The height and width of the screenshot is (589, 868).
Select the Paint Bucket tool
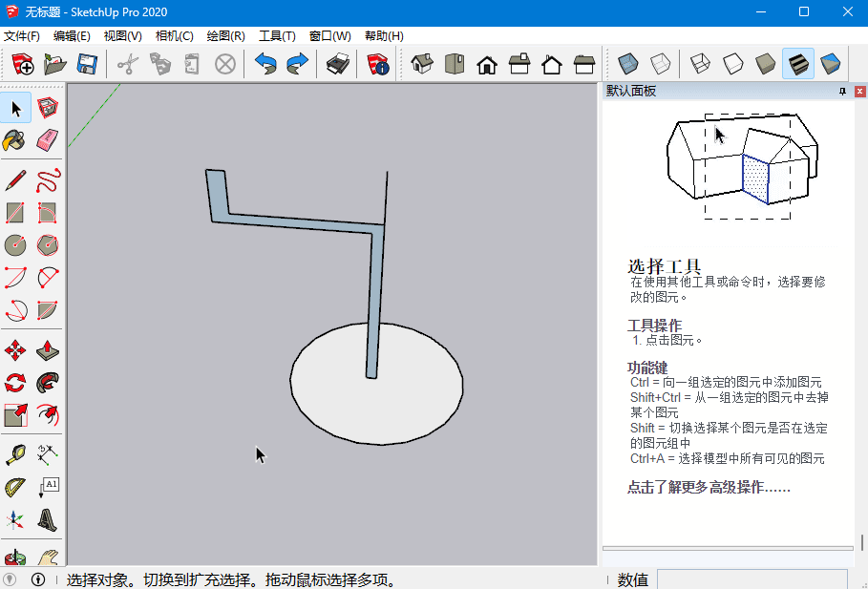(x=14, y=141)
